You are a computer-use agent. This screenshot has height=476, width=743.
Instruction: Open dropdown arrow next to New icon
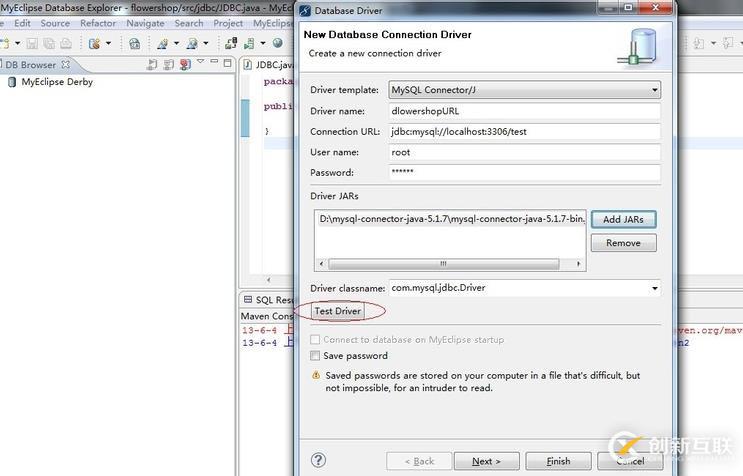click(18, 44)
